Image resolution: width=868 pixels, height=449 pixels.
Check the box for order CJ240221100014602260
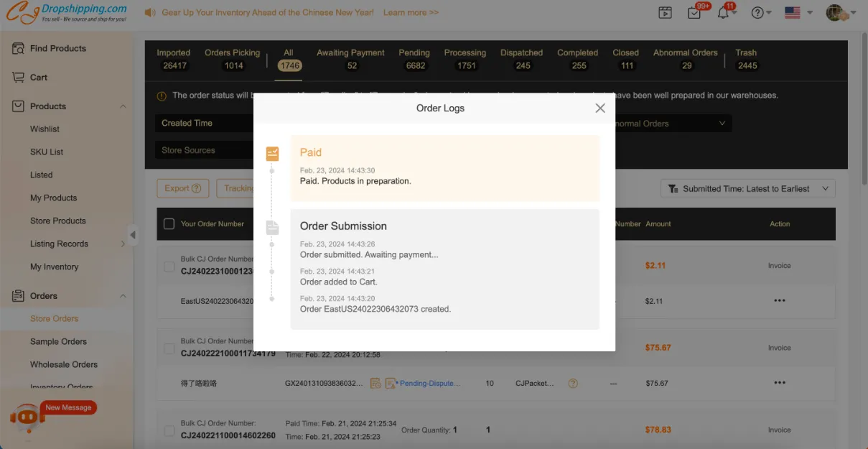[x=169, y=431]
